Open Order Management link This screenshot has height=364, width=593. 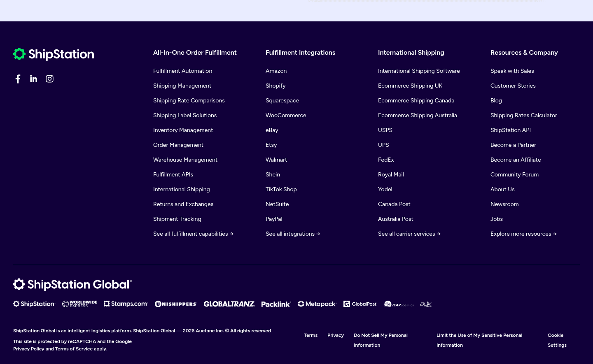(x=178, y=145)
